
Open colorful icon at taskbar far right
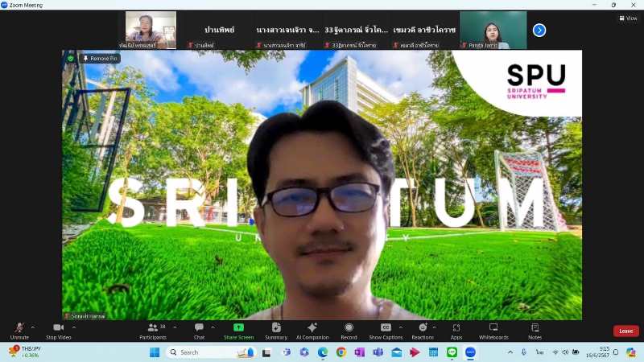click(x=631, y=352)
